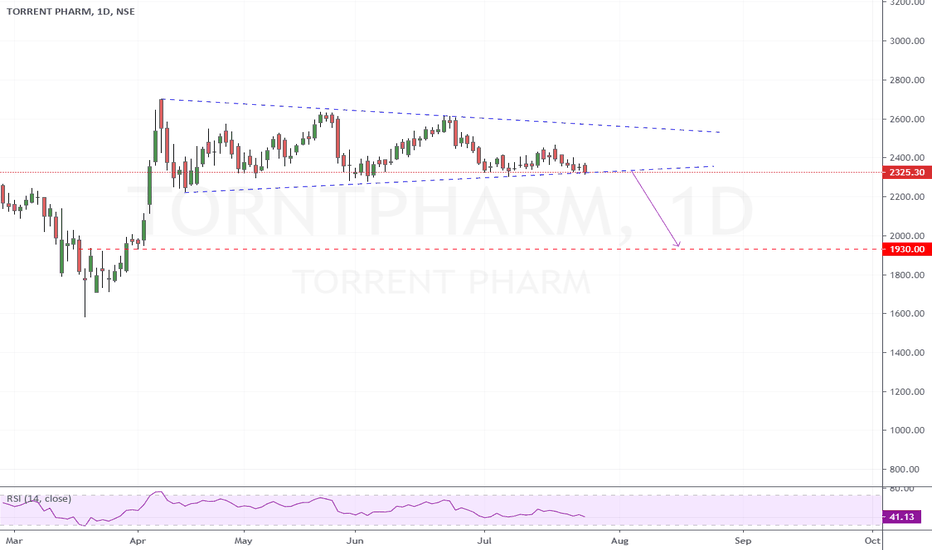
Task: Click the Apr label on time axis
Action: click(x=137, y=540)
